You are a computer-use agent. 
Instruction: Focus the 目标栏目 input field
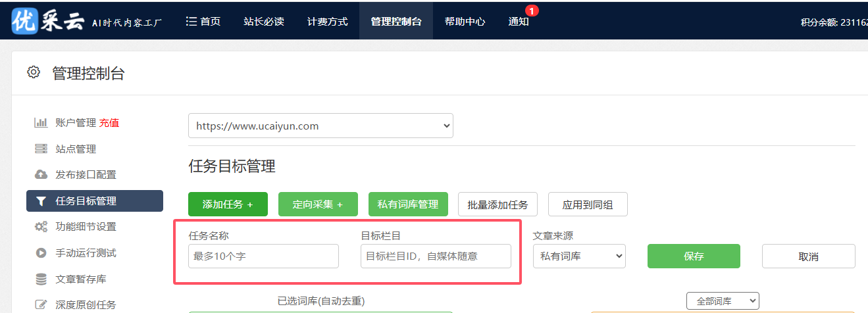pyautogui.click(x=436, y=256)
